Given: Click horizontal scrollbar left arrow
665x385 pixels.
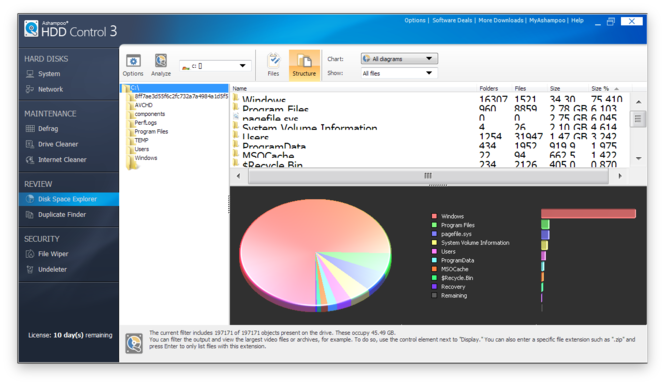Looking at the screenshot, I should pyautogui.click(x=238, y=176).
